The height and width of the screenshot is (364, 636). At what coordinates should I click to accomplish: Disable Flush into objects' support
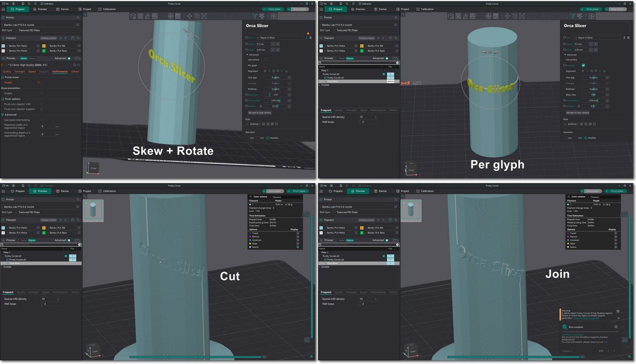click(x=42, y=109)
